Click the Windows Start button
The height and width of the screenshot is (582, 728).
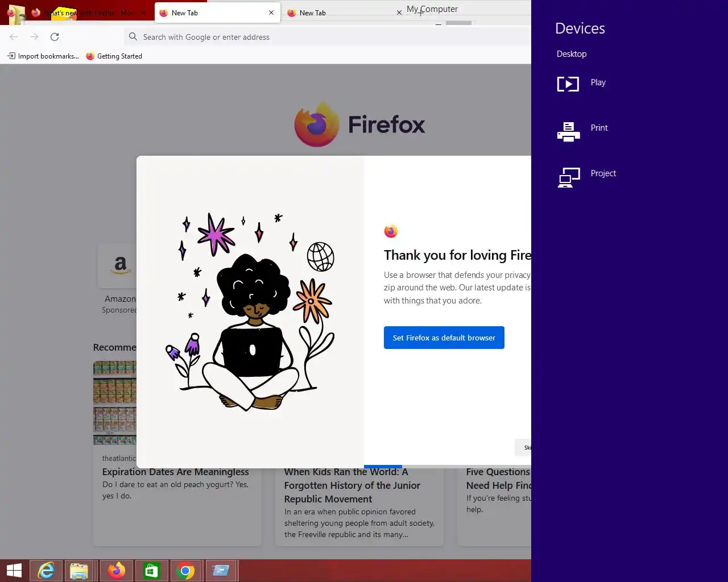click(x=14, y=570)
